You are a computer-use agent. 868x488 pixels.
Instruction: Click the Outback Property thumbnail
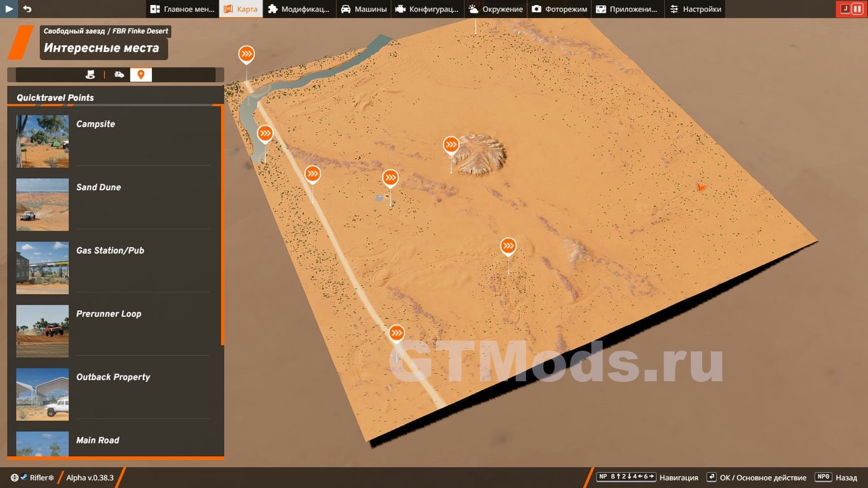pyautogui.click(x=43, y=394)
